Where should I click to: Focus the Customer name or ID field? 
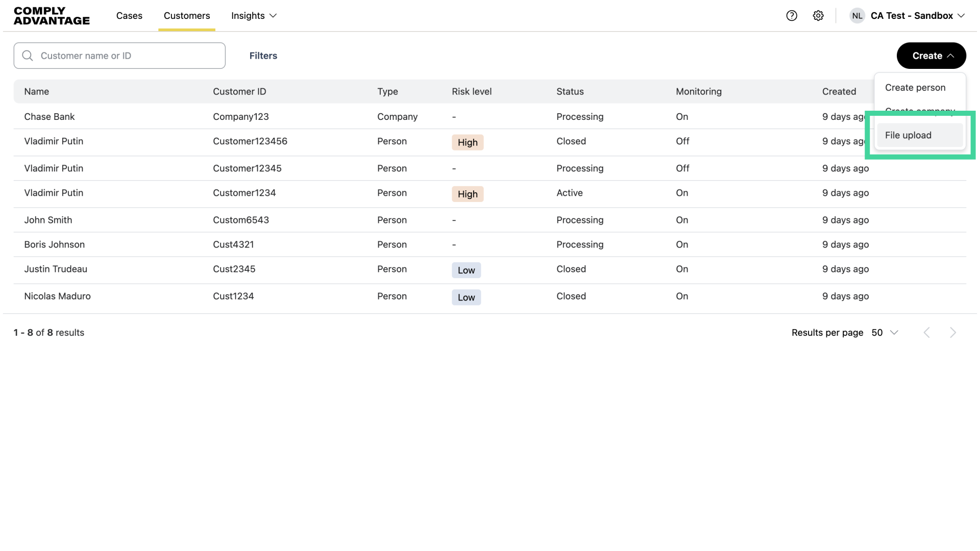pos(128,56)
